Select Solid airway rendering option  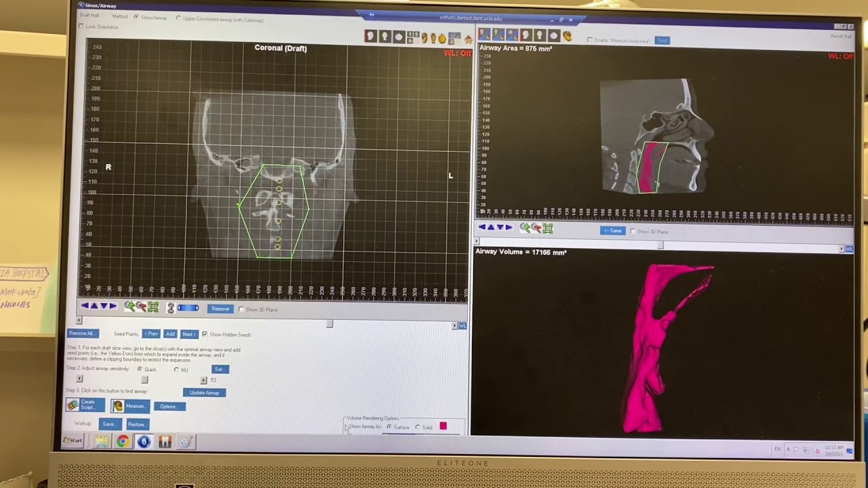[417, 427]
